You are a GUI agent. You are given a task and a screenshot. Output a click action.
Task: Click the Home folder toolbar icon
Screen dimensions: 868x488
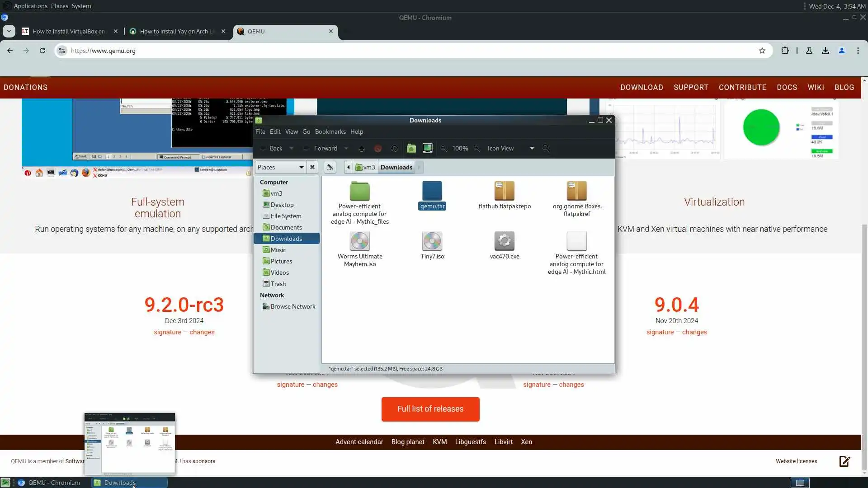[411, 148]
